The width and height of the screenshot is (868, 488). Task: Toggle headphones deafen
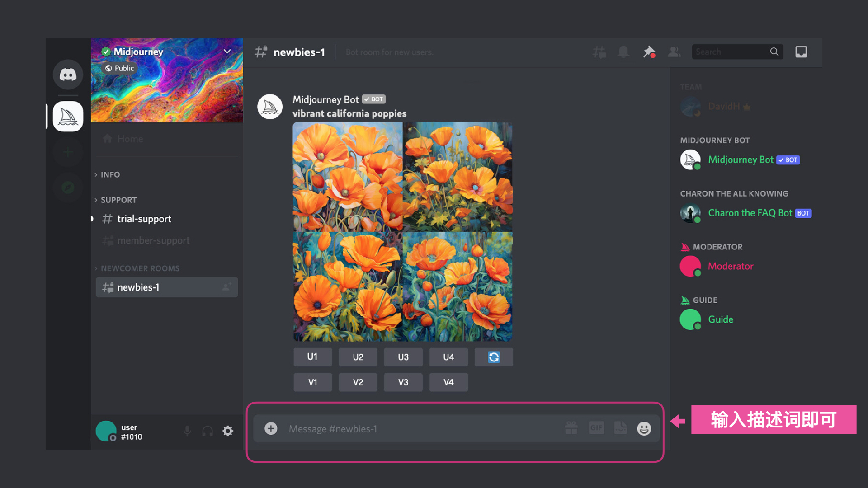point(208,431)
